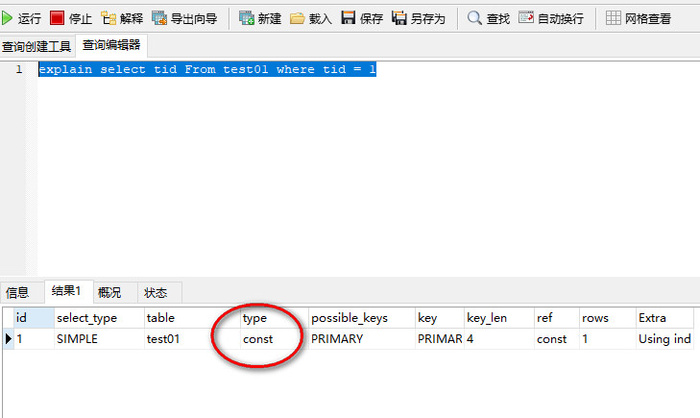Viewport: 700px width, 418px height.
Task: Click the 运行 label in toolbar
Action: [29, 19]
